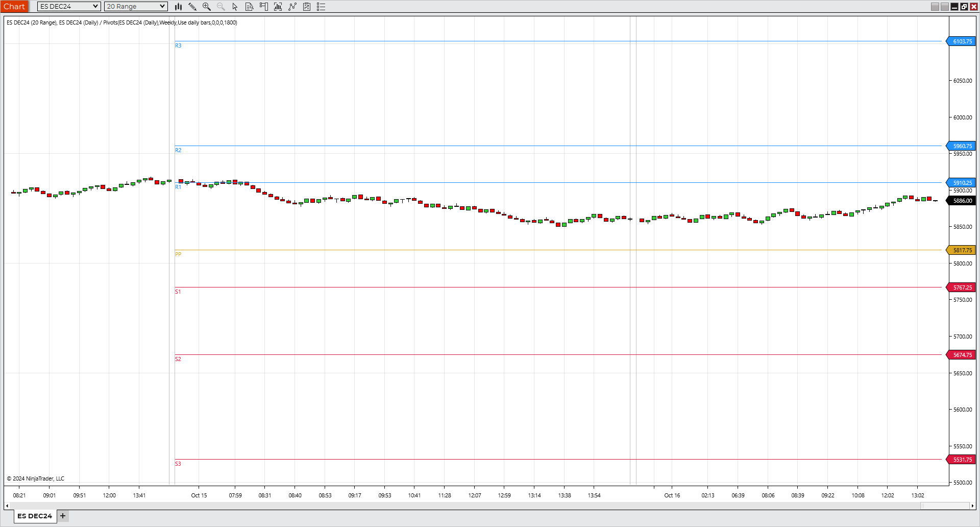Click the chart indicator description text
980x527 pixels.
pos(122,22)
